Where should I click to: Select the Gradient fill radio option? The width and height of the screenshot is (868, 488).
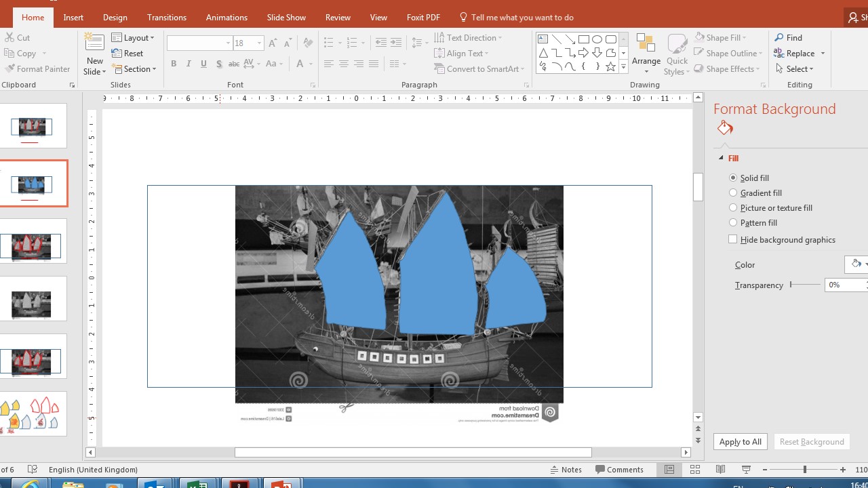(x=733, y=192)
